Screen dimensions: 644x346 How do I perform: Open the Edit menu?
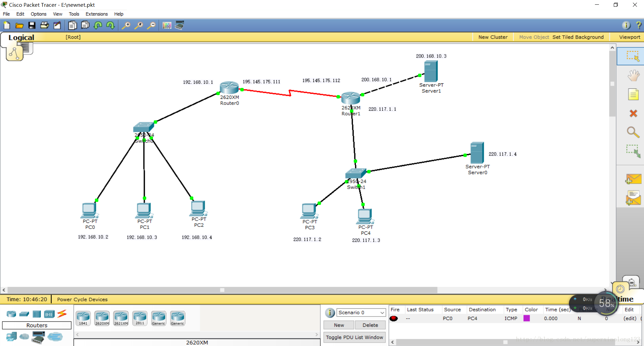coord(20,14)
